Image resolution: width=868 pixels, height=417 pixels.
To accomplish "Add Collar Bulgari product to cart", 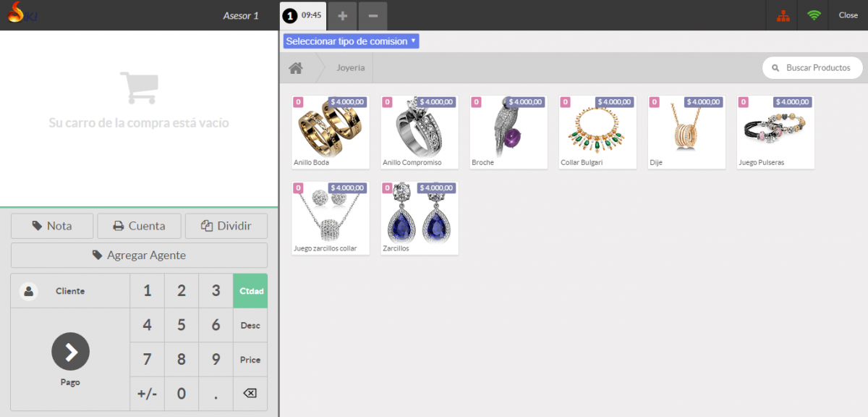I will [x=597, y=132].
